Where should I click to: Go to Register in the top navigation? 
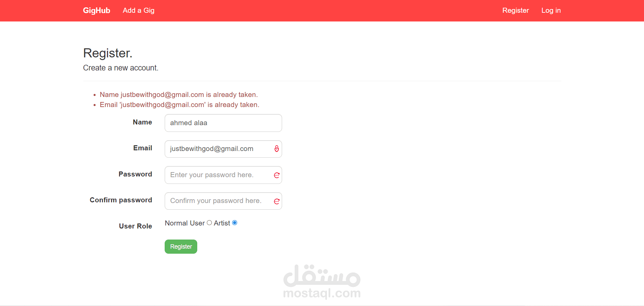(x=516, y=10)
